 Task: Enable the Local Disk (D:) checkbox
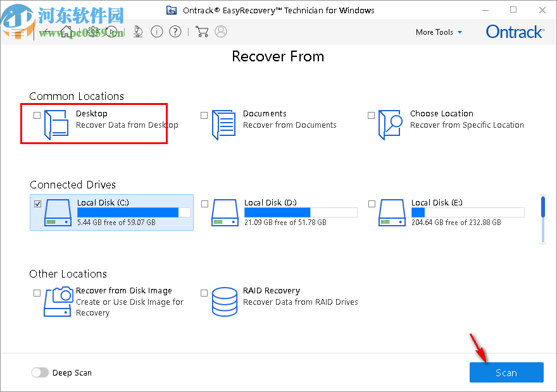(x=204, y=203)
